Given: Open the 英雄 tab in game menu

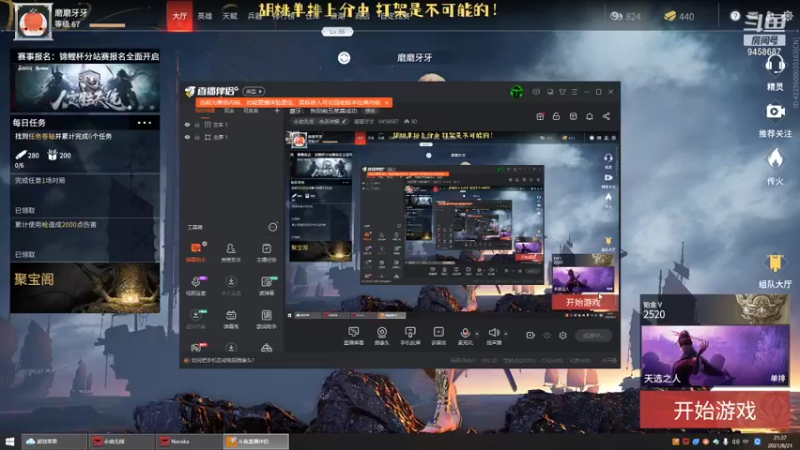Looking at the screenshot, I should pos(205,16).
